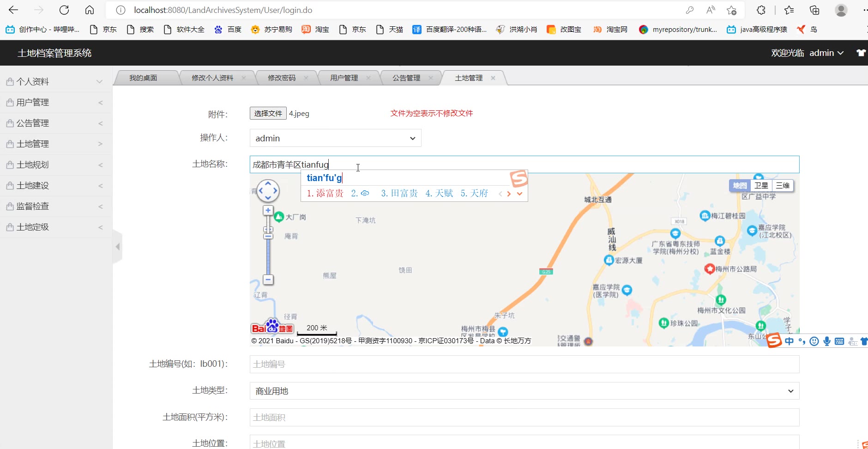This screenshot has height=449, width=868.
Task: Switch map to 卫星 satellite view
Action: point(761,186)
